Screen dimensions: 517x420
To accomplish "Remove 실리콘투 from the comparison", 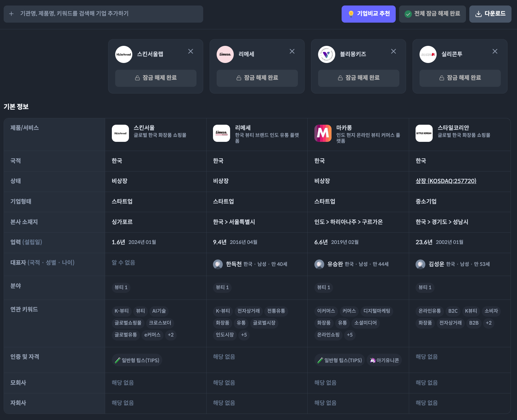I will (495, 51).
